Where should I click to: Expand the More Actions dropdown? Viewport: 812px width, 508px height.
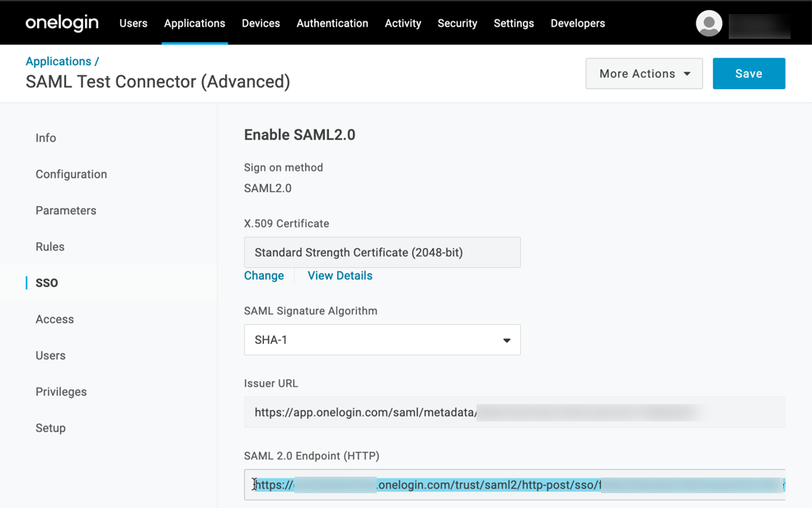click(644, 73)
